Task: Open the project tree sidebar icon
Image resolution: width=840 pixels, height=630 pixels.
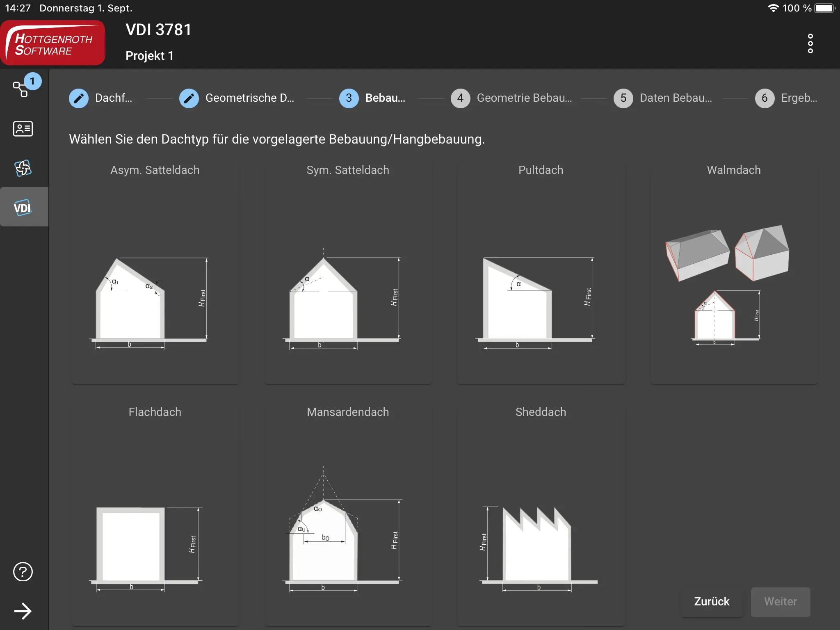Action: click(21, 89)
